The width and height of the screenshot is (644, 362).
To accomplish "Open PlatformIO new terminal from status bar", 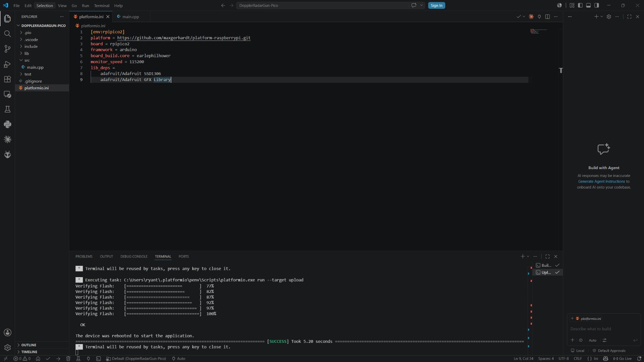I will point(98,359).
